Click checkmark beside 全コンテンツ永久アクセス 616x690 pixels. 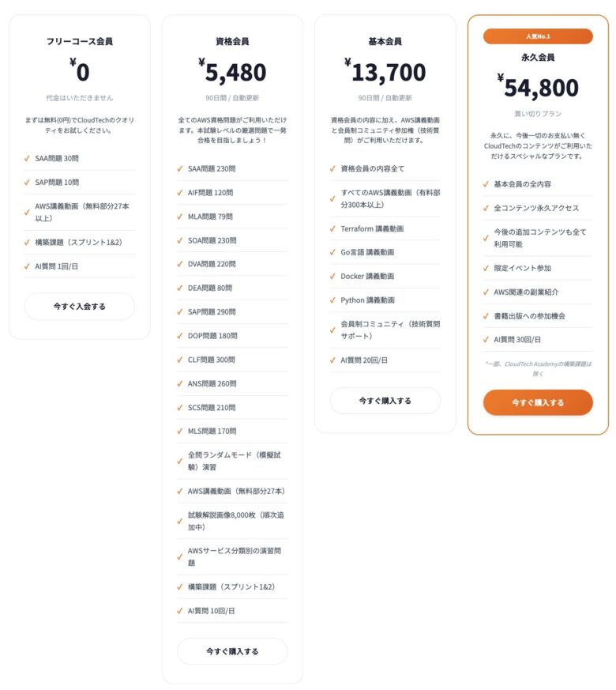[x=486, y=208]
